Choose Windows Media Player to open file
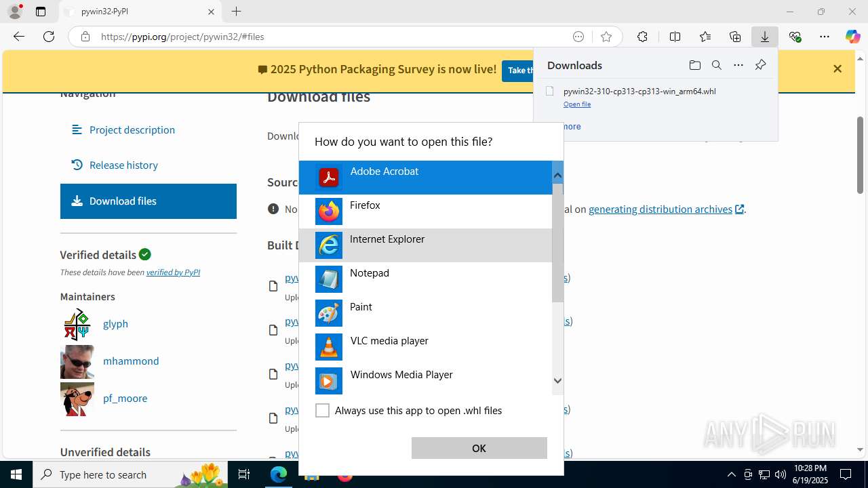Screen dimensions: 868x488 pos(426,381)
